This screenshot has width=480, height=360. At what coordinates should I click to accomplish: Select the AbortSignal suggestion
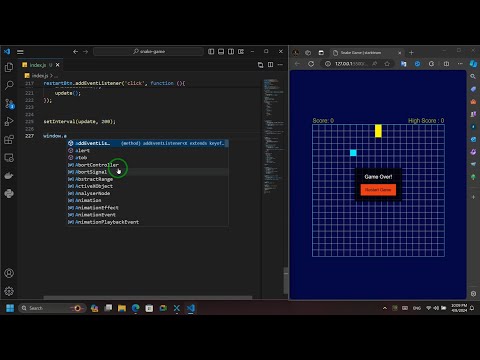coord(148,172)
